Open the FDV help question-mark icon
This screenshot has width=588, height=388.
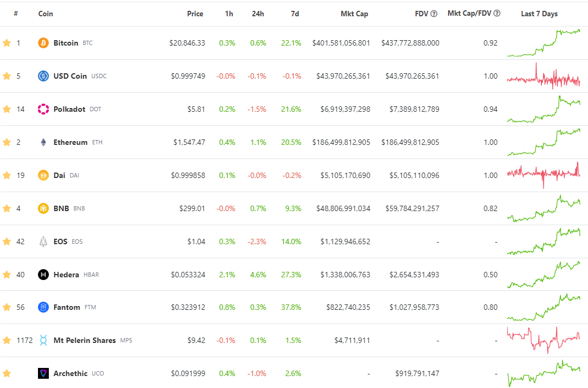coord(434,14)
